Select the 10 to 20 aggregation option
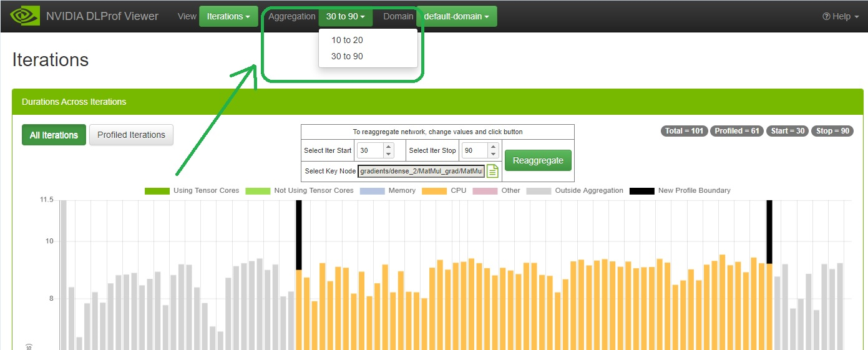Image resolution: width=868 pixels, height=350 pixels. (347, 40)
